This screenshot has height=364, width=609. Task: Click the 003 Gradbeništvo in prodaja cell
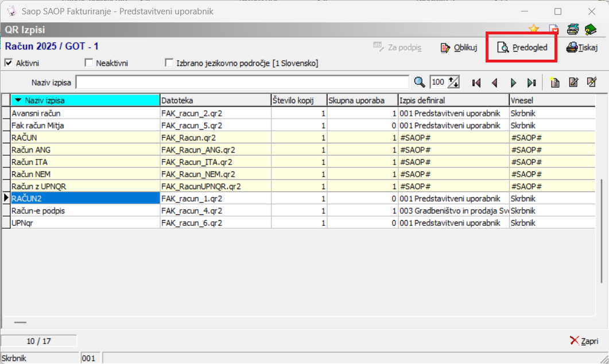453,211
